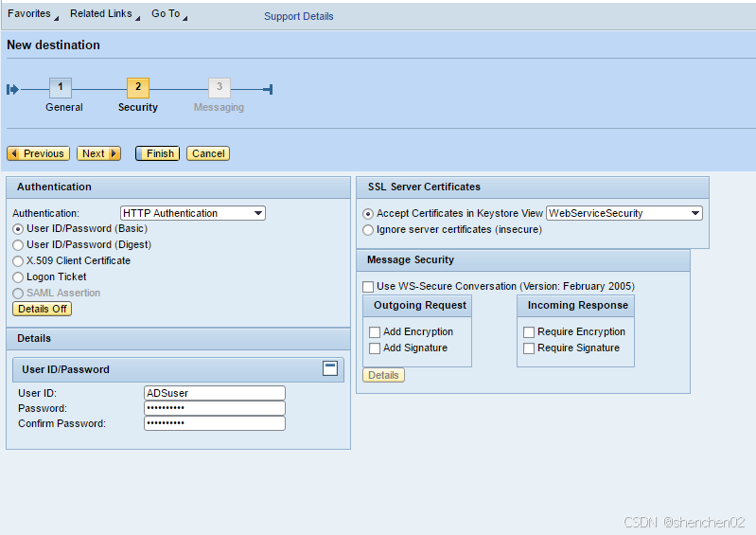Expand the Go To menu
Viewport: 756px width, 535px height.
(168, 14)
